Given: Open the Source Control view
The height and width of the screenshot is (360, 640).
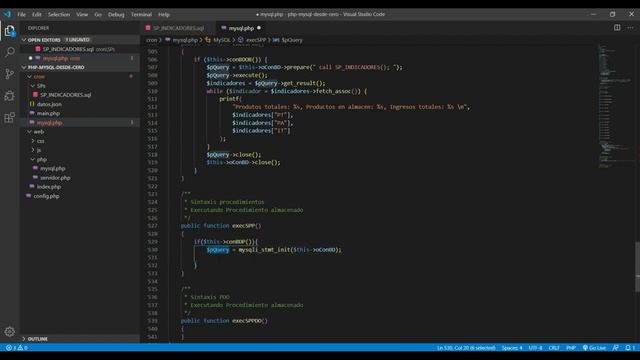Looking at the screenshot, I should (x=9, y=74).
